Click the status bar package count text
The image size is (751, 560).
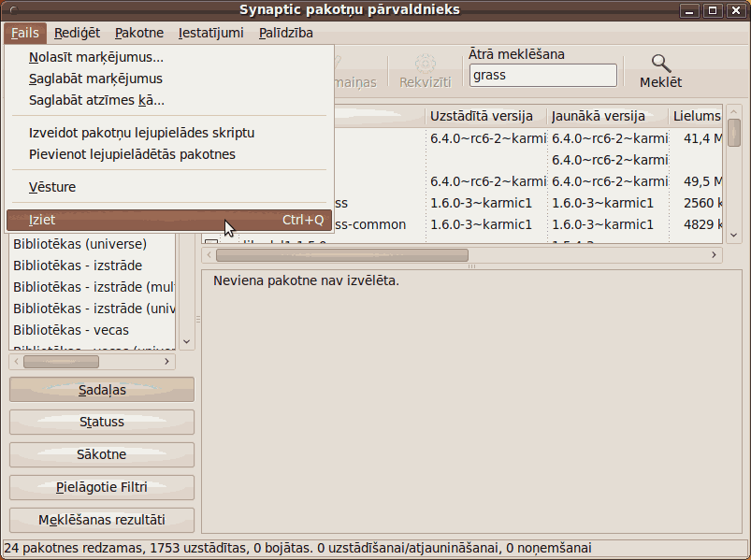click(x=298, y=548)
